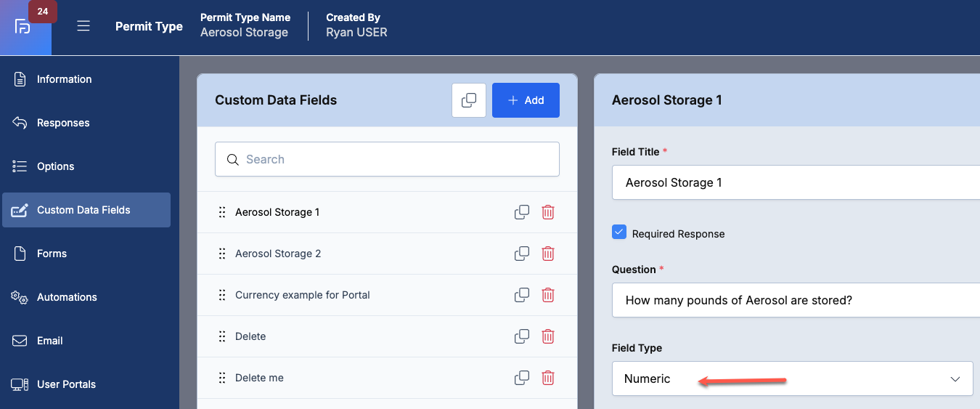Open the User Portals sidebar section
Image resolution: width=980 pixels, height=409 pixels.
pyautogui.click(x=86, y=384)
